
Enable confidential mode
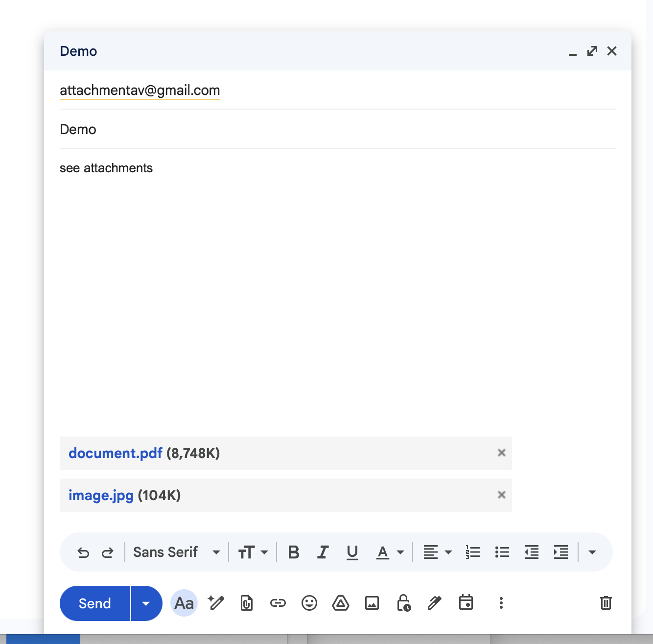[x=403, y=603]
